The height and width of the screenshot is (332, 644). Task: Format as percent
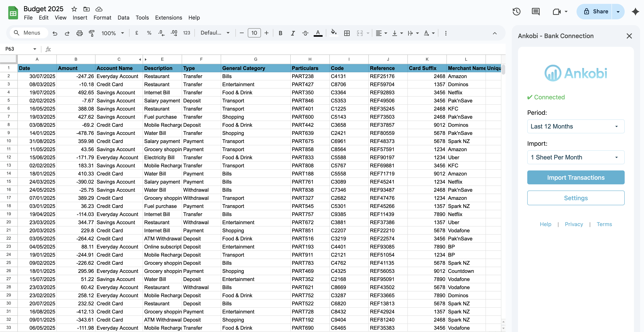149,33
